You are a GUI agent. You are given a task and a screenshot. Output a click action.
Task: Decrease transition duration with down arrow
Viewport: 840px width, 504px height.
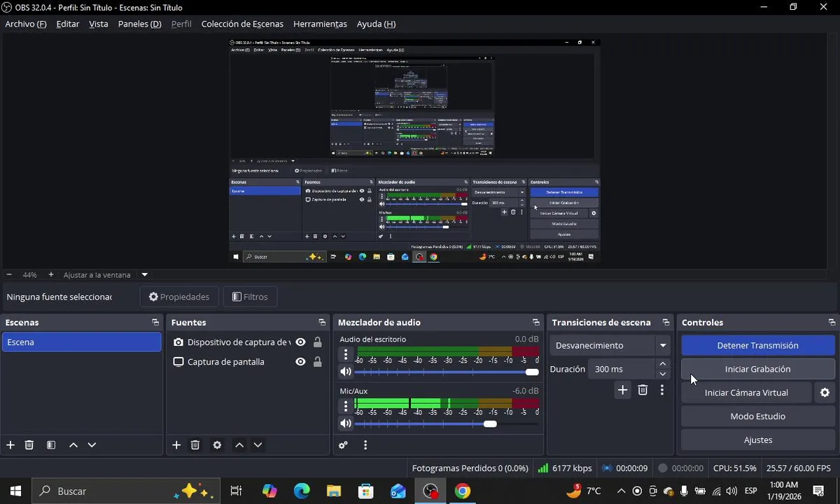click(x=663, y=374)
